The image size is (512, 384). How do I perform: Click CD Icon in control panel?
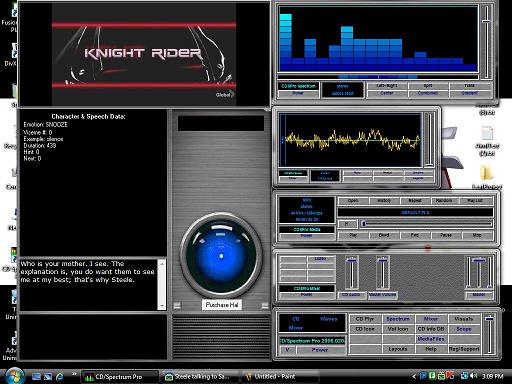(365, 329)
